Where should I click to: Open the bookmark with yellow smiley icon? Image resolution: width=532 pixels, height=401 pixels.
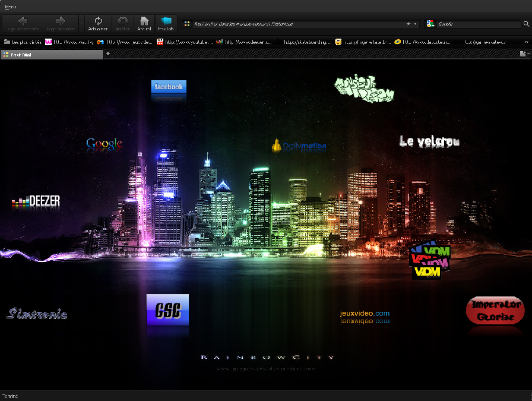coord(363,42)
